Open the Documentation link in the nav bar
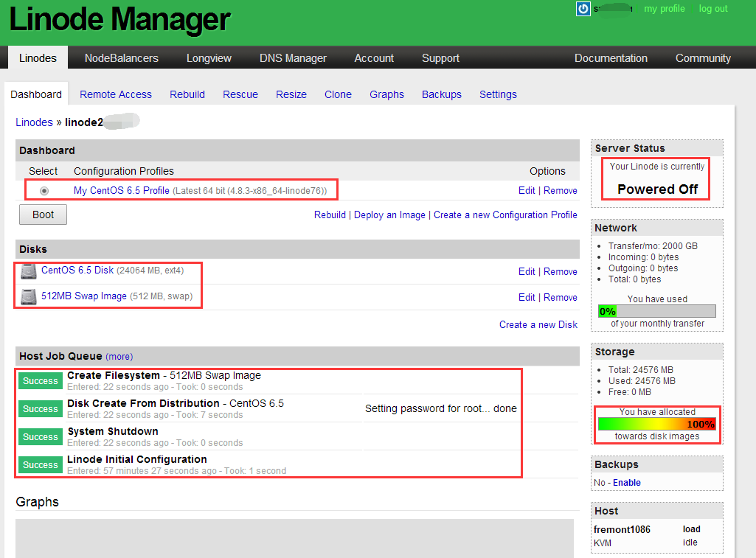The width and height of the screenshot is (756, 558). [611, 58]
